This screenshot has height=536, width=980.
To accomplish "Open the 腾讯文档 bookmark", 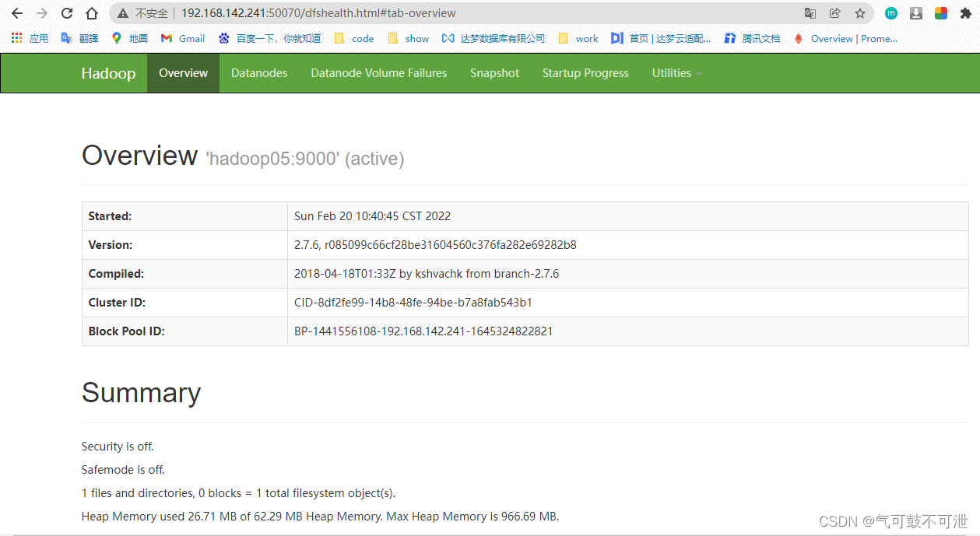I will (x=752, y=38).
